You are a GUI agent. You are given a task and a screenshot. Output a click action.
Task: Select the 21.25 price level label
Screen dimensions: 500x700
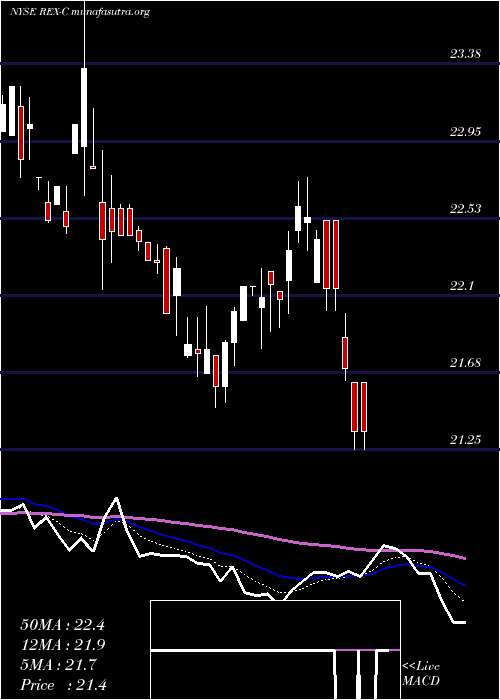(x=465, y=440)
